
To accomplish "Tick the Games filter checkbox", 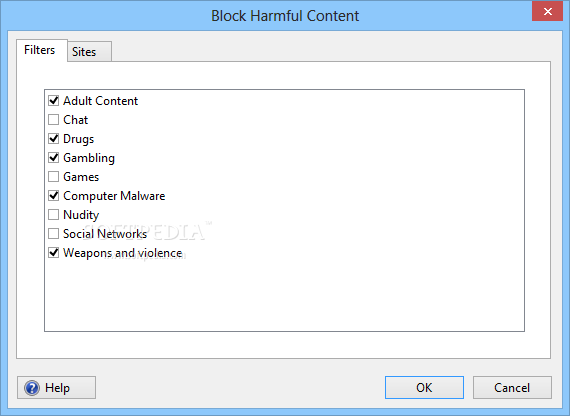I will coord(53,176).
